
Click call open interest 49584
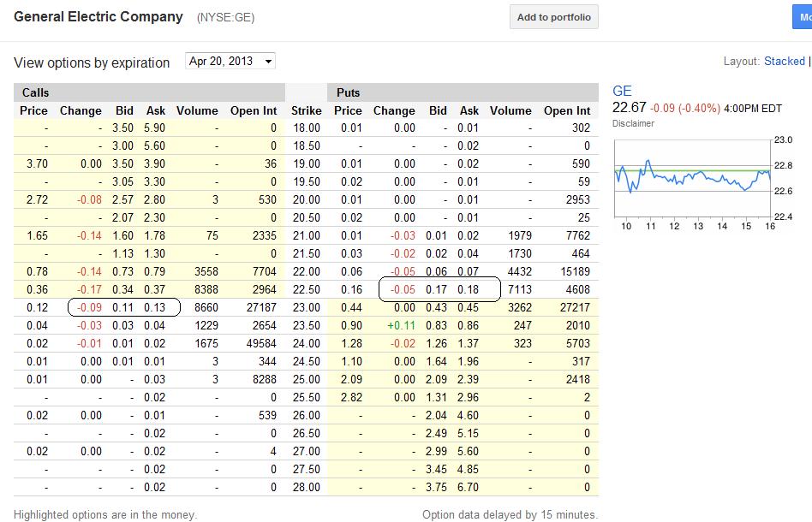click(261, 343)
